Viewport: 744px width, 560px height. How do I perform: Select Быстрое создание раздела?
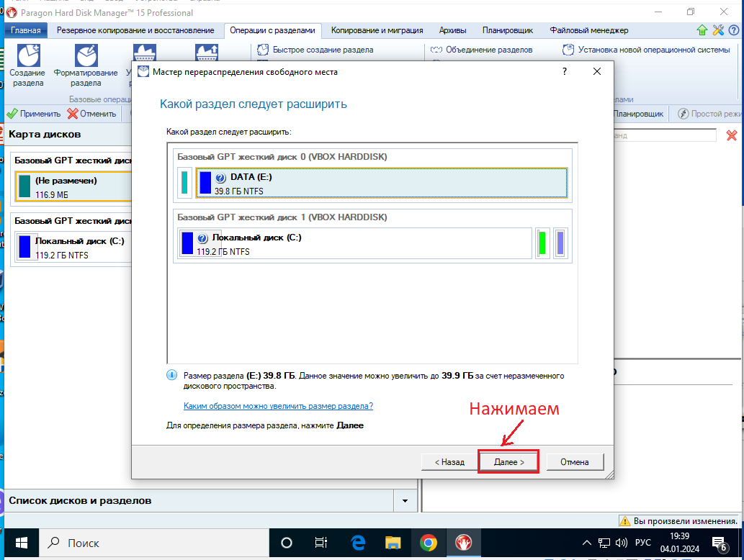315,50
